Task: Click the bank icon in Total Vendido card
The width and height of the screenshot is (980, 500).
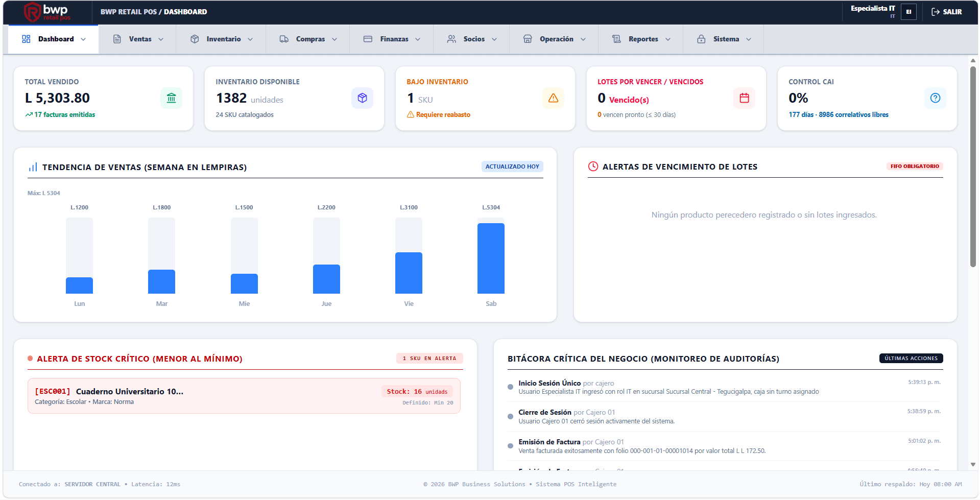Action: 172,98
